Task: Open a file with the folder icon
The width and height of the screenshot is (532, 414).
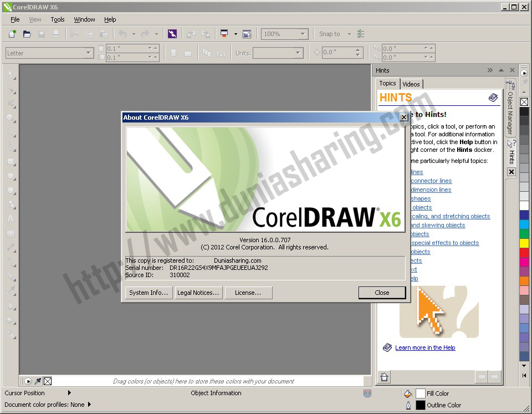Action: click(x=27, y=34)
